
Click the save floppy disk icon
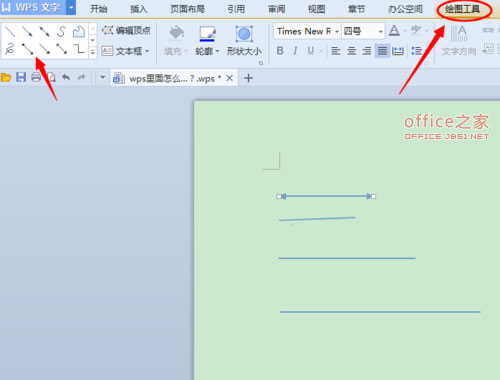click(21, 78)
